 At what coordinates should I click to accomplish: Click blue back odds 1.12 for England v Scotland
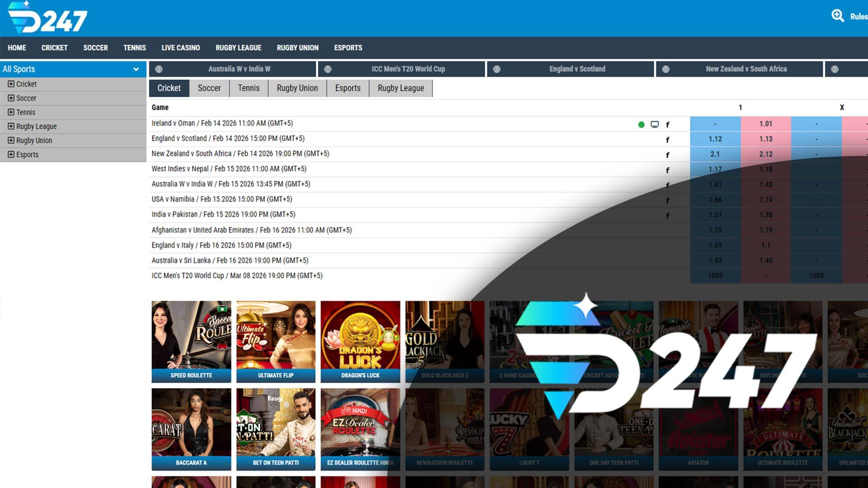coord(715,139)
